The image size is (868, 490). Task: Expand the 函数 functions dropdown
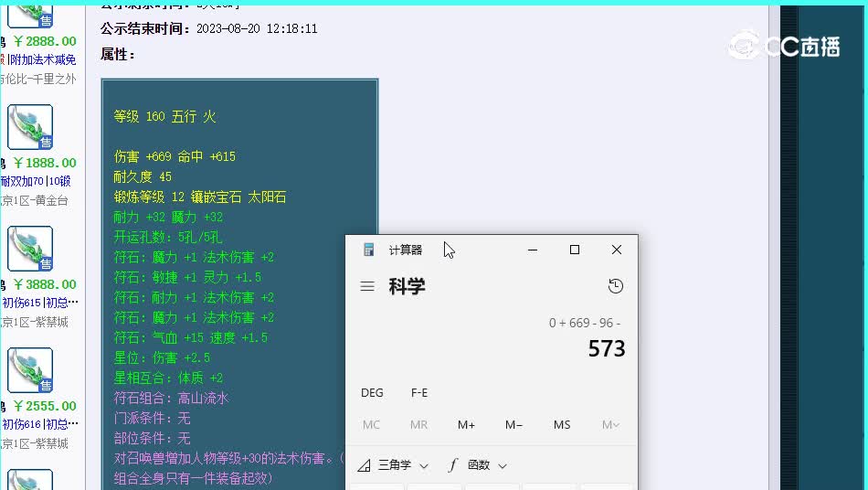coord(478,465)
